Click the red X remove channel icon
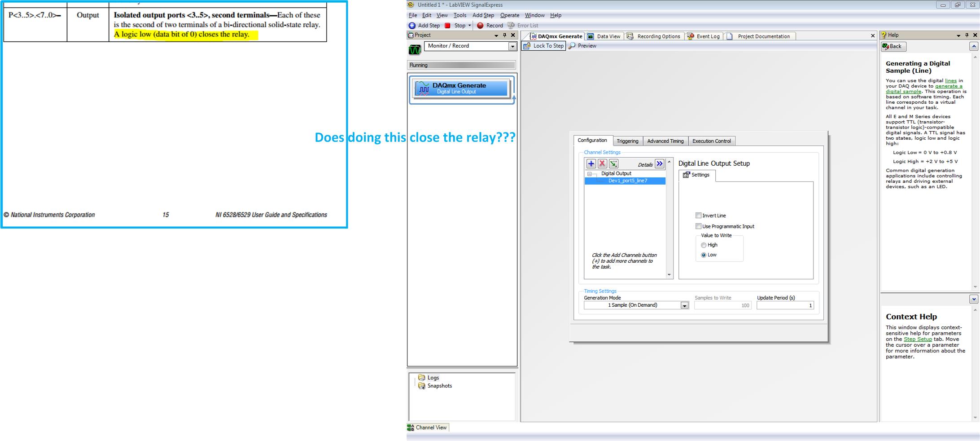 coord(602,164)
